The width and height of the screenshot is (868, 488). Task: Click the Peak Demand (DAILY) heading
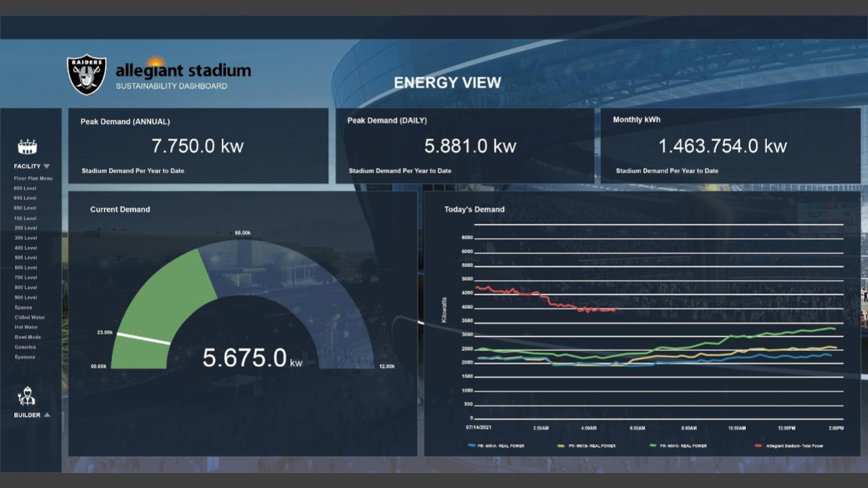[387, 121]
